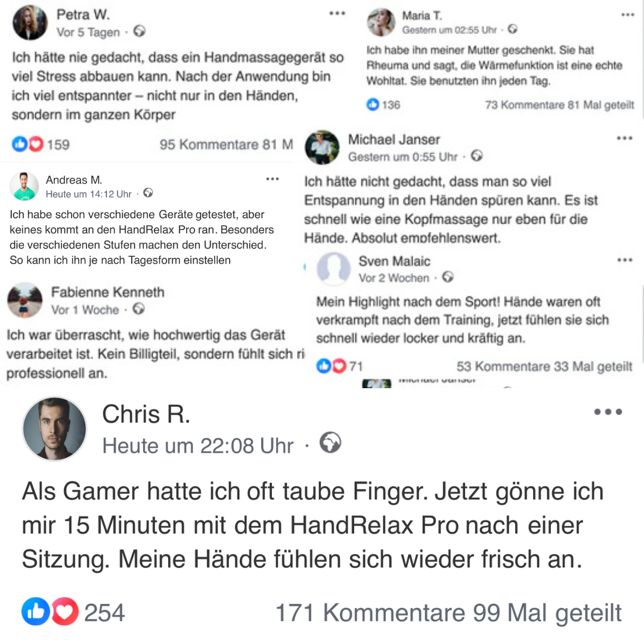The width and height of the screenshot is (644, 644).
Task: Click the globe privacy icon on Chris R. post
Action: point(330,442)
